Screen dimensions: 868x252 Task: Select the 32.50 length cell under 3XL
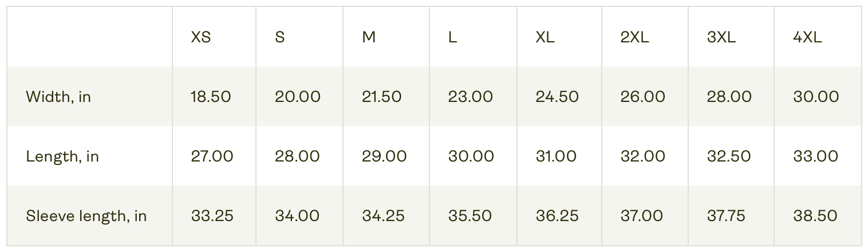729,156
